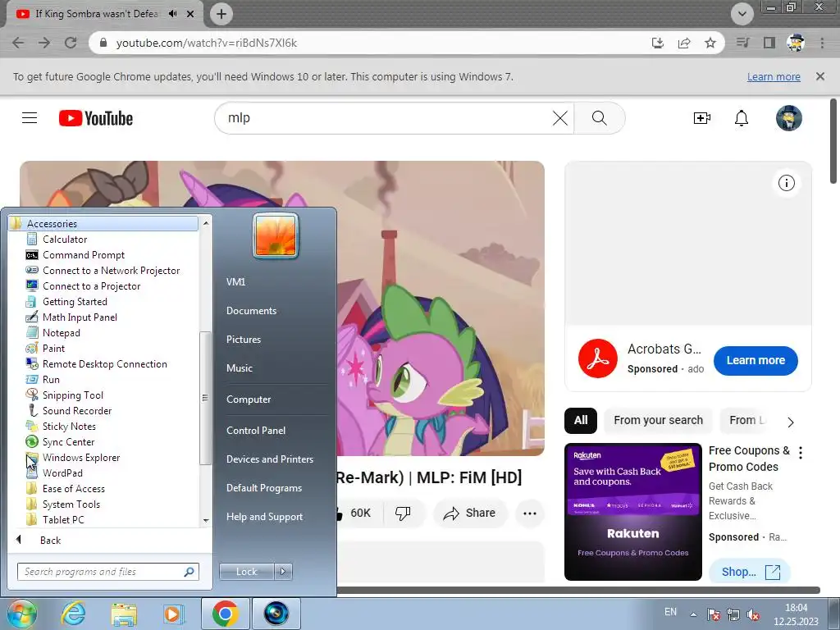
Task: Launch WordPad
Action: click(x=62, y=473)
